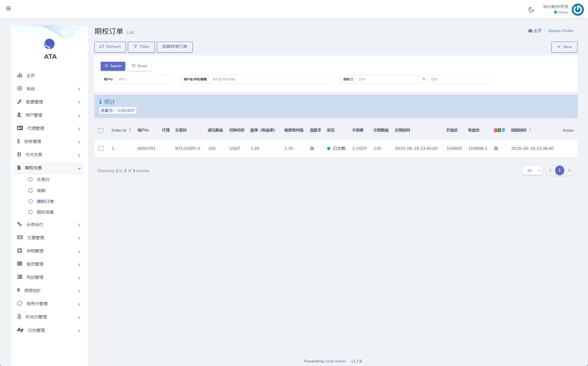Click the hamburger menu icon
588x366 pixels.
click(8, 8)
